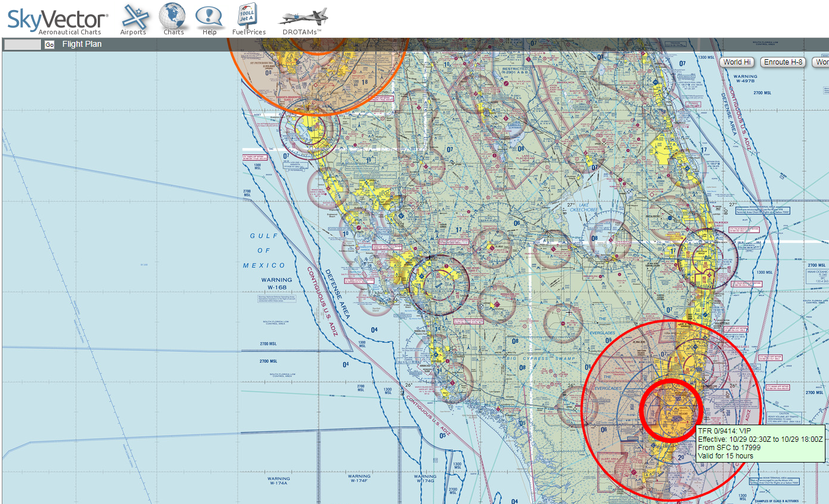
Task: Open the Flight Plan panel
Action: pos(82,44)
